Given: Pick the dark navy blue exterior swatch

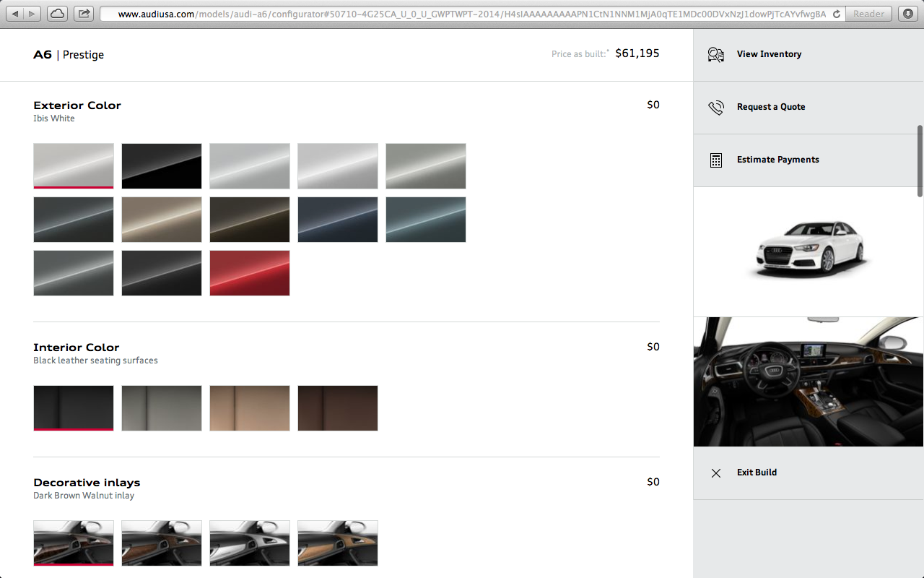Looking at the screenshot, I should [x=338, y=220].
